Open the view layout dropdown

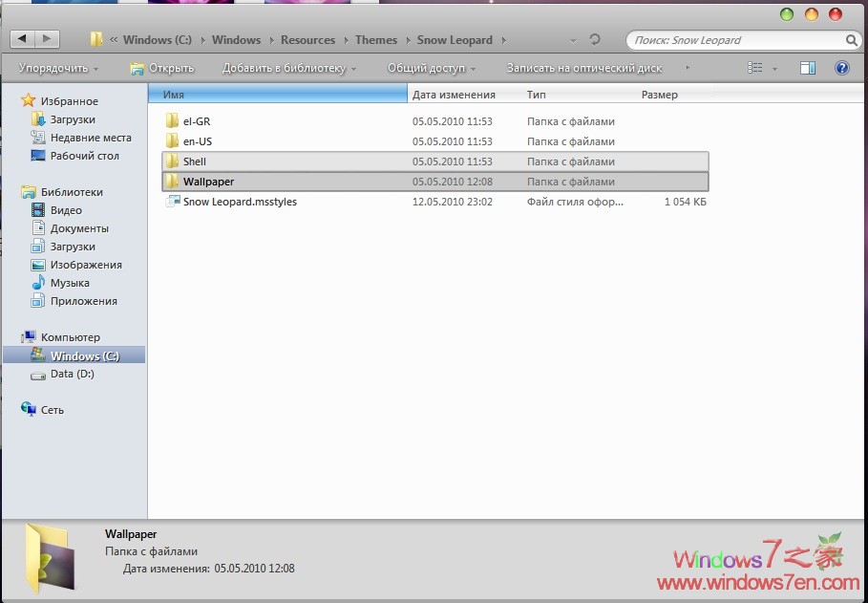(773, 67)
